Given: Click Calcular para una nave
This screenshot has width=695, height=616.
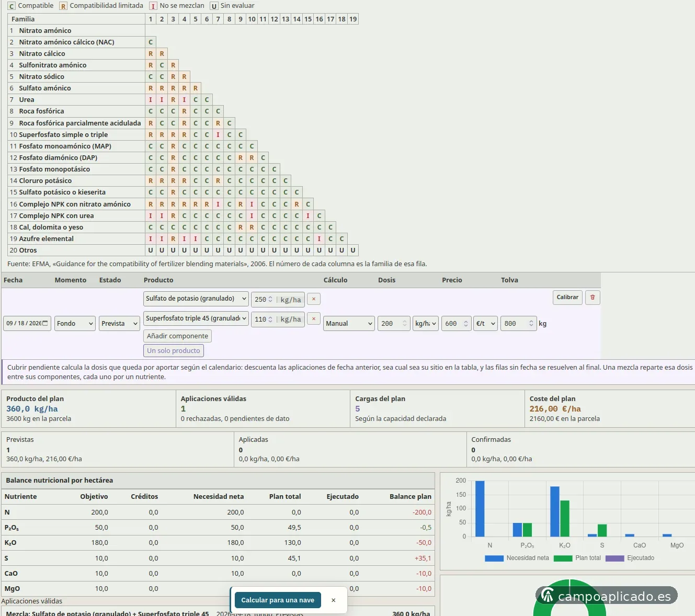Looking at the screenshot, I should (278, 600).
